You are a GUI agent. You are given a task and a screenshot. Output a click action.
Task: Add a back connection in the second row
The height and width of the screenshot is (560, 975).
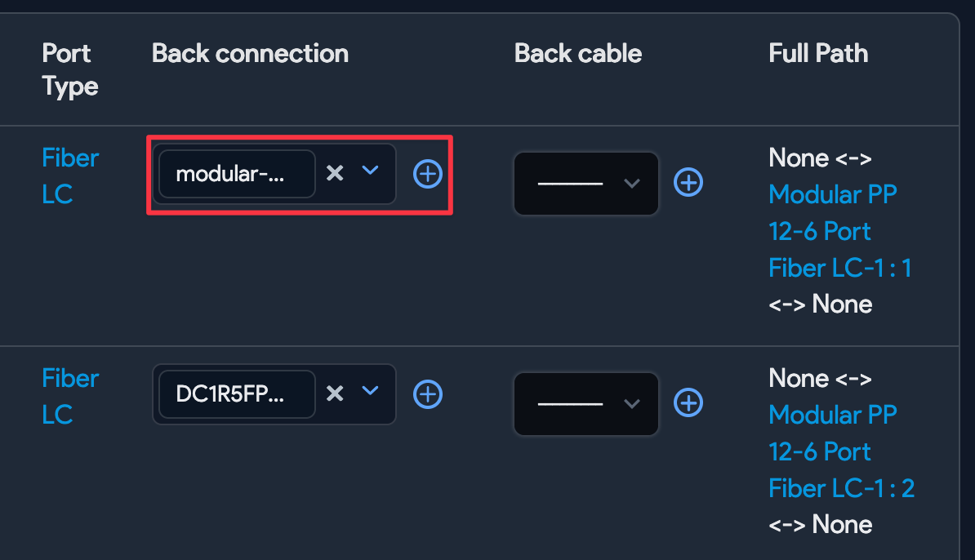pyautogui.click(x=428, y=394)
